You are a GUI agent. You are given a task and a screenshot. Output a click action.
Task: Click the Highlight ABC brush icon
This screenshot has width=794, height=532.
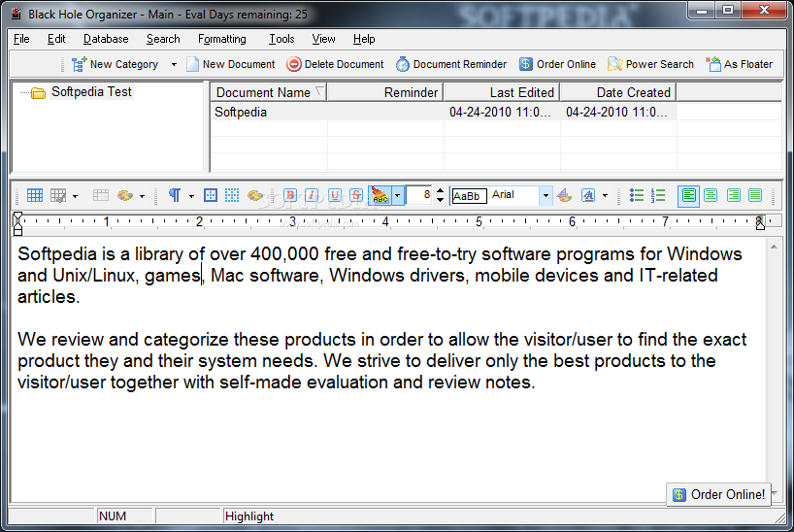[380, 195]
